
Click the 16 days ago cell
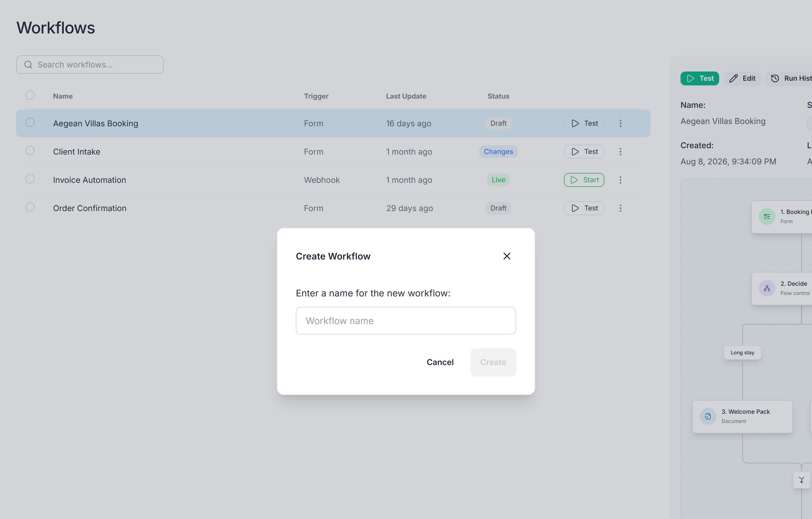(408, 123)
